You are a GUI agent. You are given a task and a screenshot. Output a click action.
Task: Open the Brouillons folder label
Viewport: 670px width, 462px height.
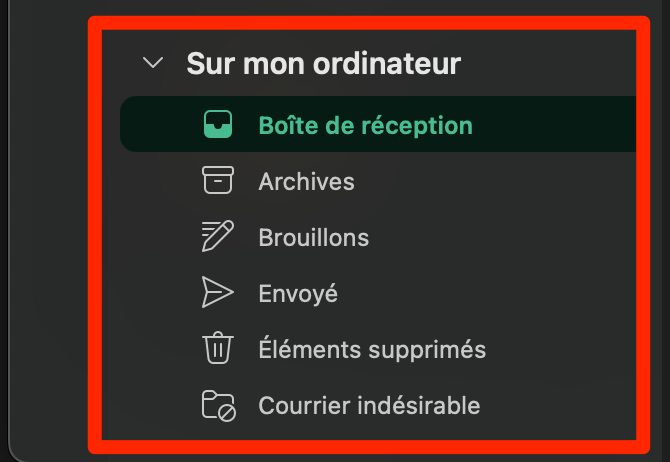(x=313, y=237)
